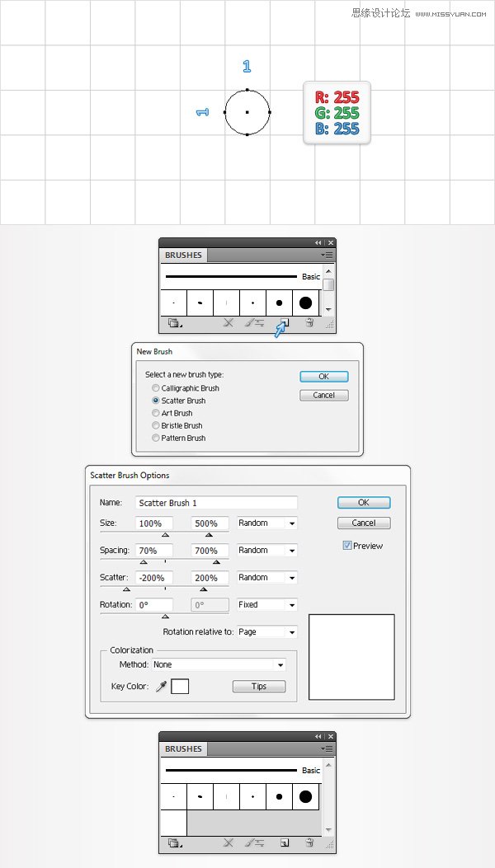Click the Spacing 700% input field

[210, 551]
